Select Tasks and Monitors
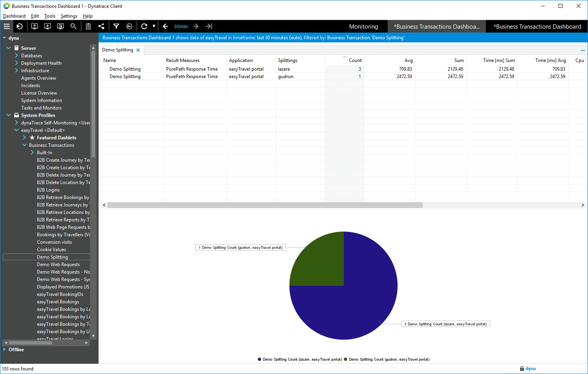The height and width of the screenshot is (374, 588). pos(41,108)
